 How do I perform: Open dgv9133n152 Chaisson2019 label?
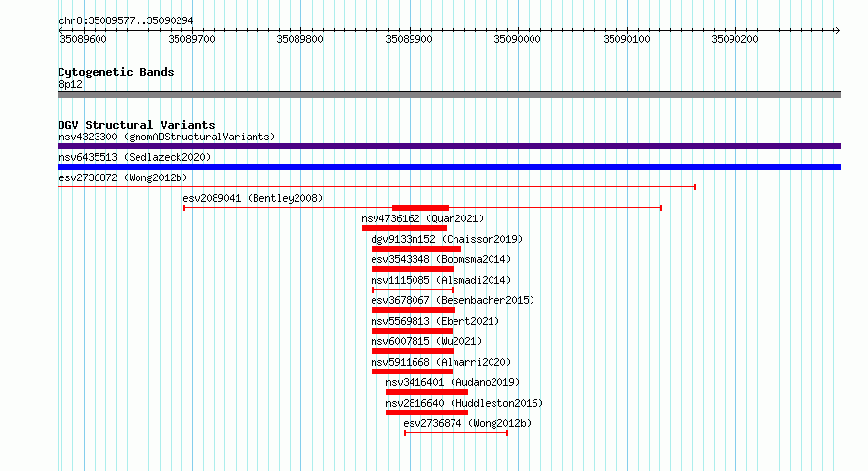(447, 239)
